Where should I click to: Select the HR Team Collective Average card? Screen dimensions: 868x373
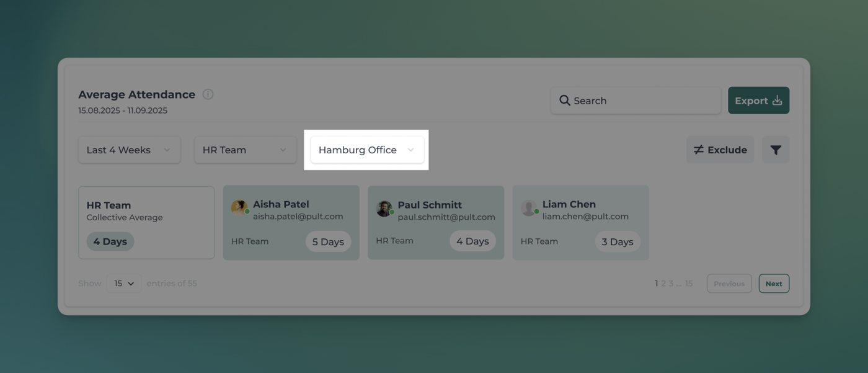[x=146, y=222]
